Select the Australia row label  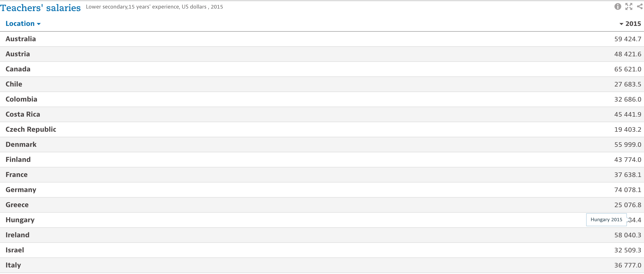pos(21,39)
